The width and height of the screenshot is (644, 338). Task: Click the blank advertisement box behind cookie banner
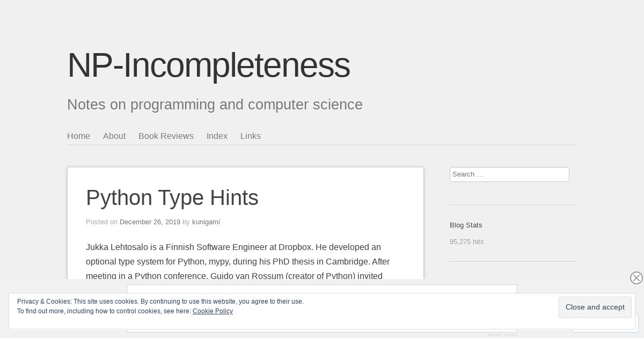pos(322,289)
